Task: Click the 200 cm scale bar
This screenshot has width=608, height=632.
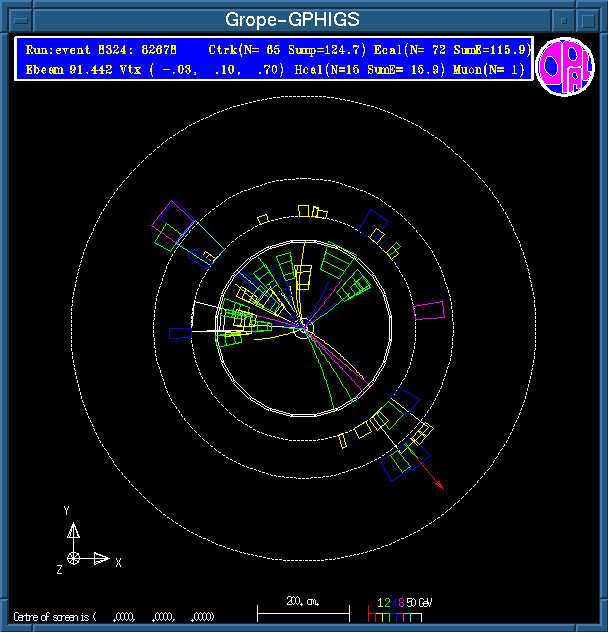Action: tap(303, 607)
